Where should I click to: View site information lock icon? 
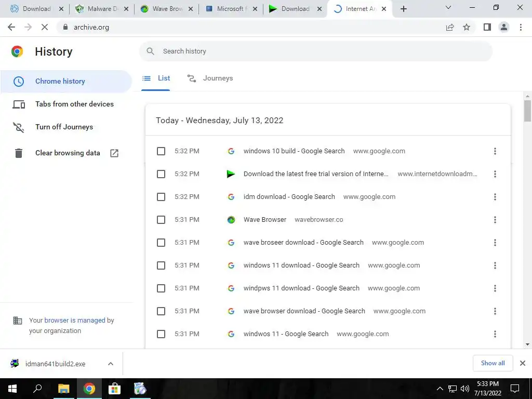click(65, 27)
